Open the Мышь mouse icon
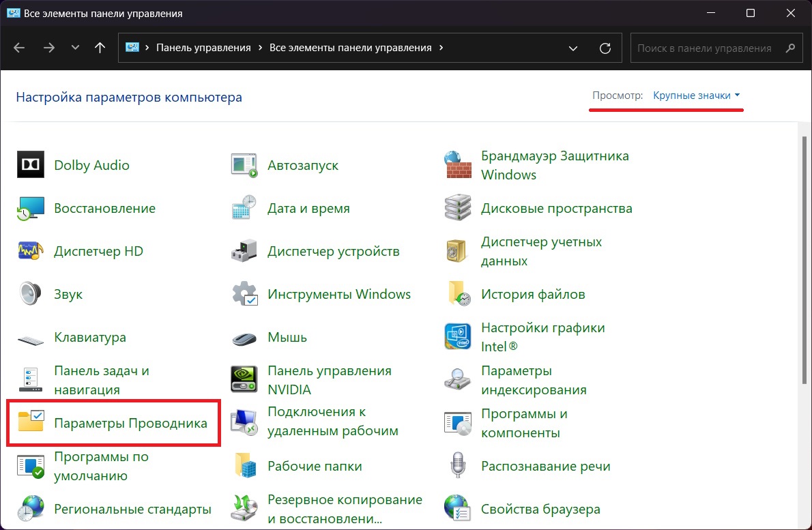The height and width of the screenshot is (530, 812). coord(244,339)
